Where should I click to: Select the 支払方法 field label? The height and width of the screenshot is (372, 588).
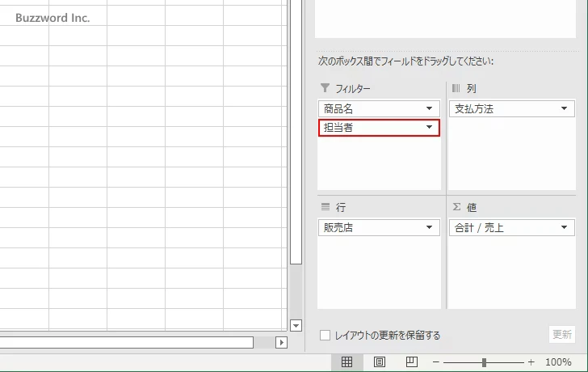pos(474,108)
